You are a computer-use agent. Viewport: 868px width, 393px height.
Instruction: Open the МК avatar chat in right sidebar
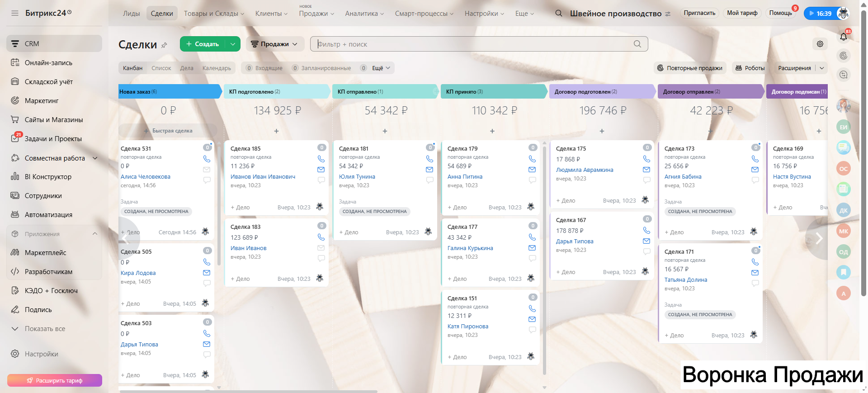pyautogui.click(x=844, y=231)
